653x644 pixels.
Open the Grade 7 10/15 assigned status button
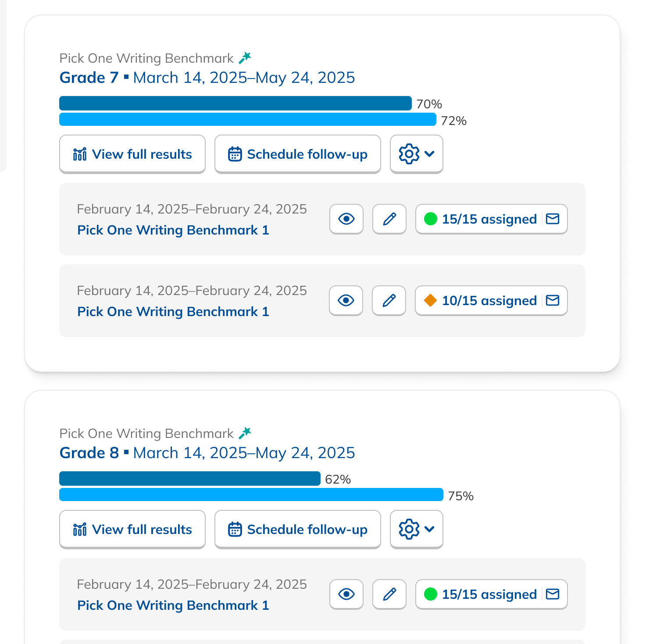point(480,301)
